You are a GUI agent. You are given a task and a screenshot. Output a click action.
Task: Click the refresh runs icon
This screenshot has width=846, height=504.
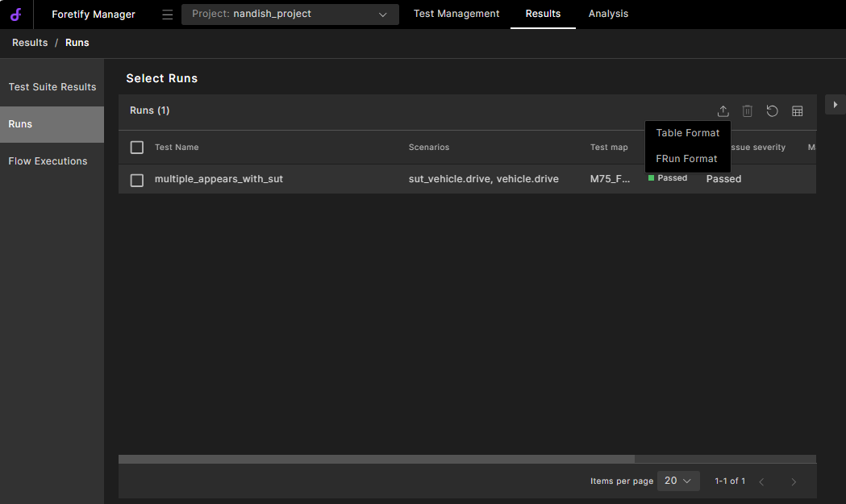coord(773,111)
